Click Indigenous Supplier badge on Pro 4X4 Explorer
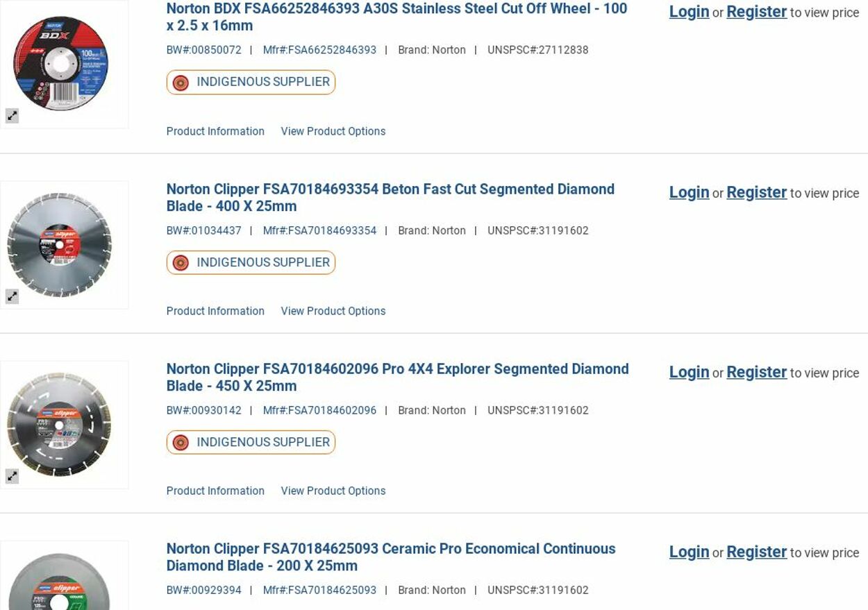Screen dimensions: 868x610 251,443
